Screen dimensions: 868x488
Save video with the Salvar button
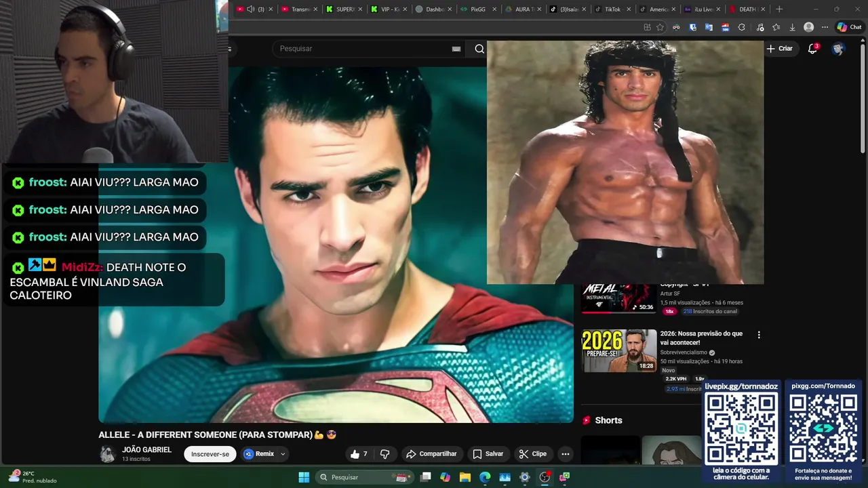tap(488, 454)
